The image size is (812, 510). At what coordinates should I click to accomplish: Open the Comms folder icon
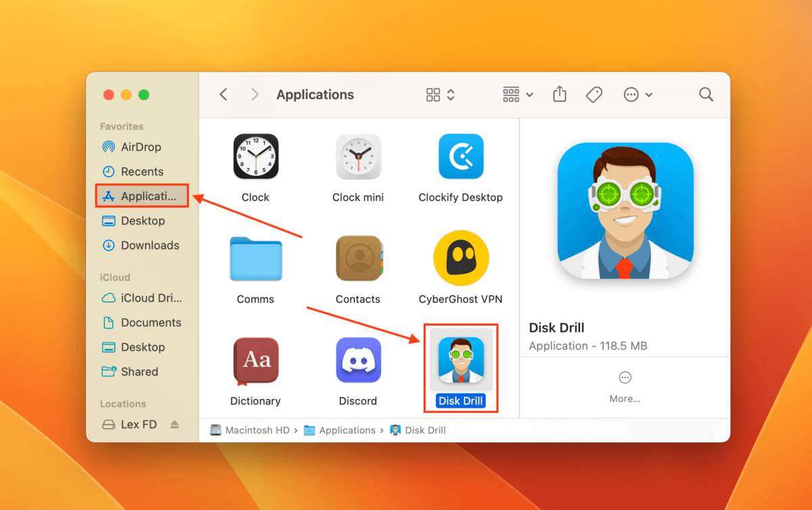[256, 259]
